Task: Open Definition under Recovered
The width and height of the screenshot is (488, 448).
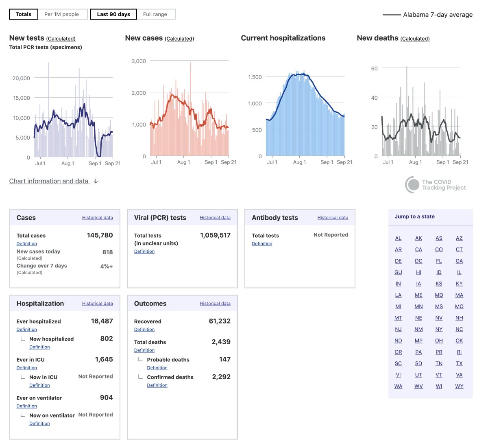Action: 144,330
